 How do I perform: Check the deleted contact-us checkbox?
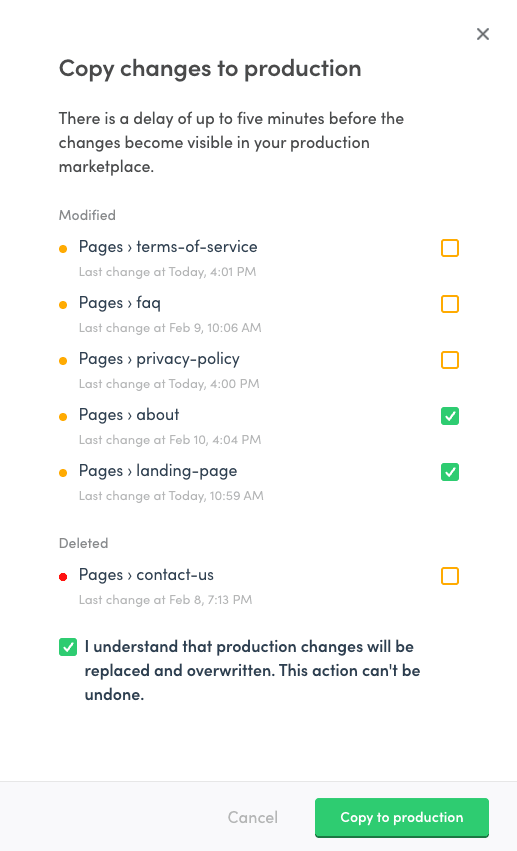coord(450,576)
